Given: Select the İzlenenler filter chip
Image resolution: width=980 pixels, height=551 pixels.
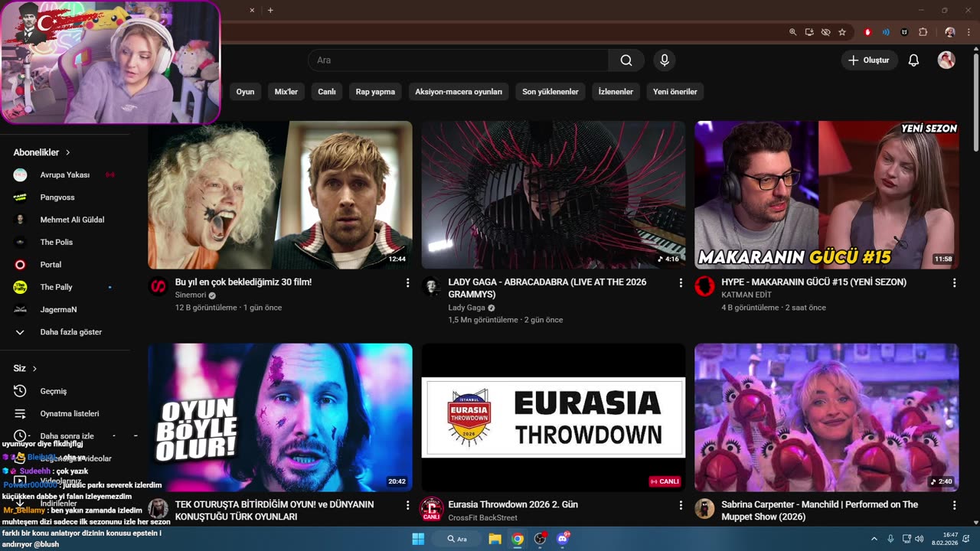Looking at the screenshot, I should pos(616,92).
